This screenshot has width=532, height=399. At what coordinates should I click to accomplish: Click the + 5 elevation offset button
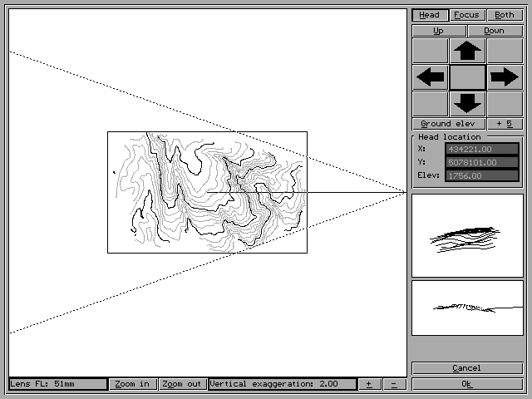point(505,124)
